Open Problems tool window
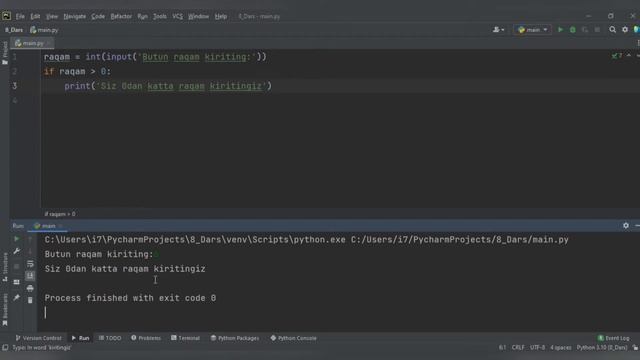640x360 pixels. tap(146, 338)
